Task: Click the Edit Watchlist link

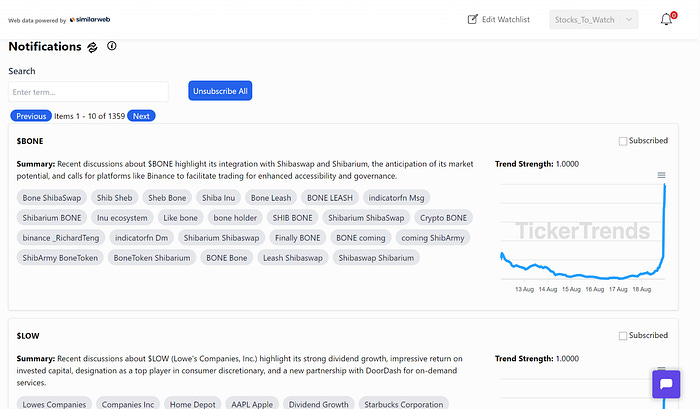Action: (505, 19)
